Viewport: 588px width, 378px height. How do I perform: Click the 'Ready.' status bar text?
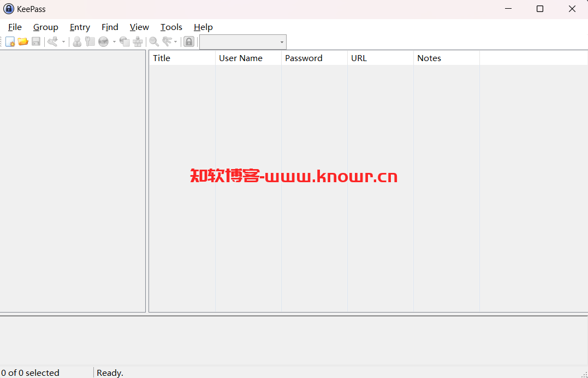pyautogui.click(x=110, y=373)
